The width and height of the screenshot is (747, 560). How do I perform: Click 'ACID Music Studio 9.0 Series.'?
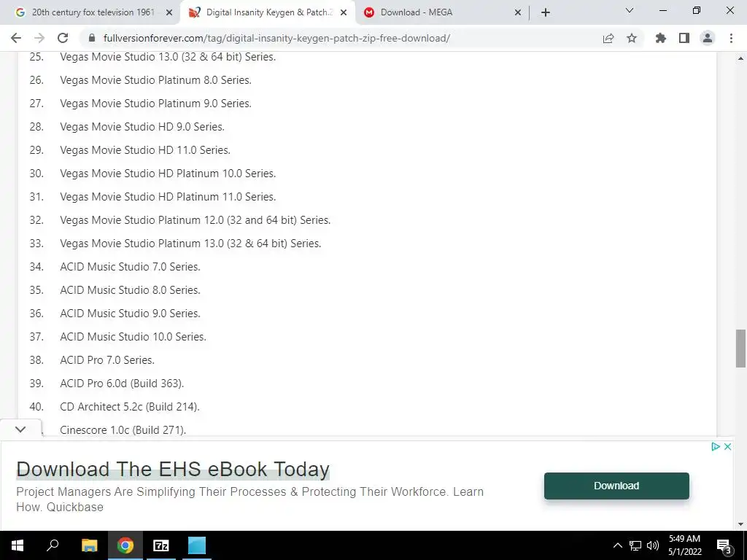pyautogui.click(x=130, y=314)
